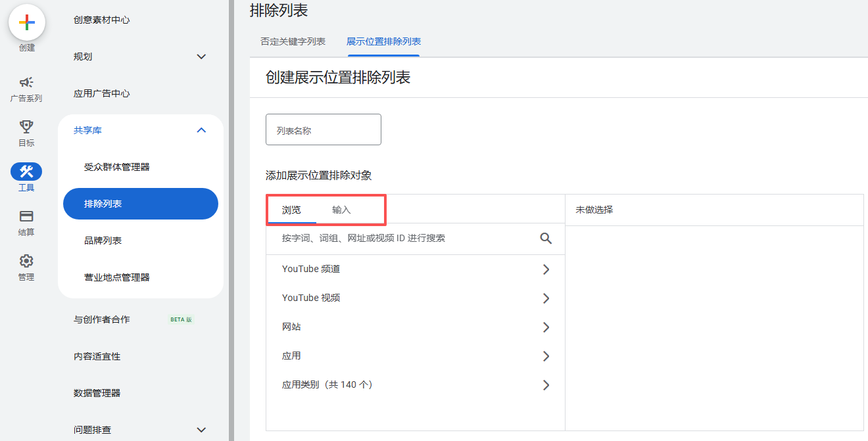Select the 浏览 tab

pyautogui.click(x=291, y=209)
